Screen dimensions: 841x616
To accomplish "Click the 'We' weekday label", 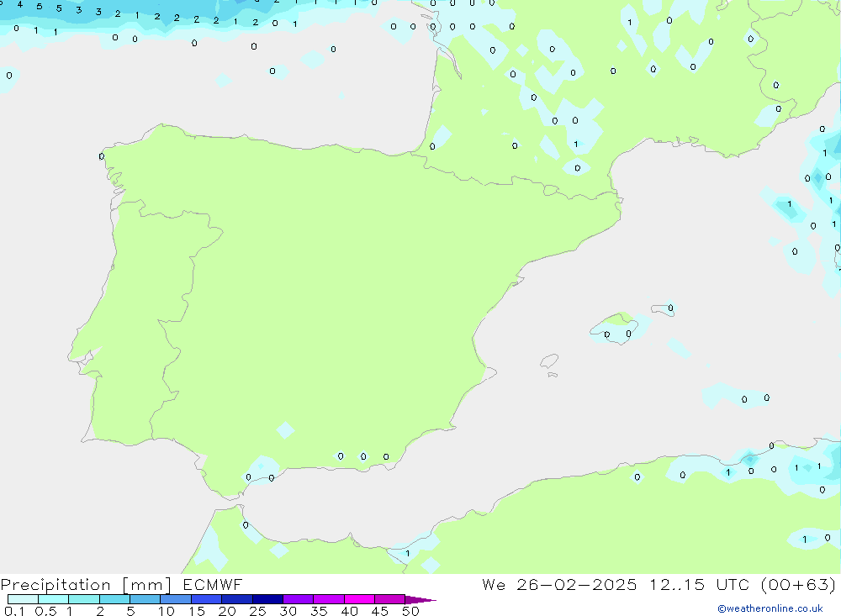I will click(x=494, y=584).
